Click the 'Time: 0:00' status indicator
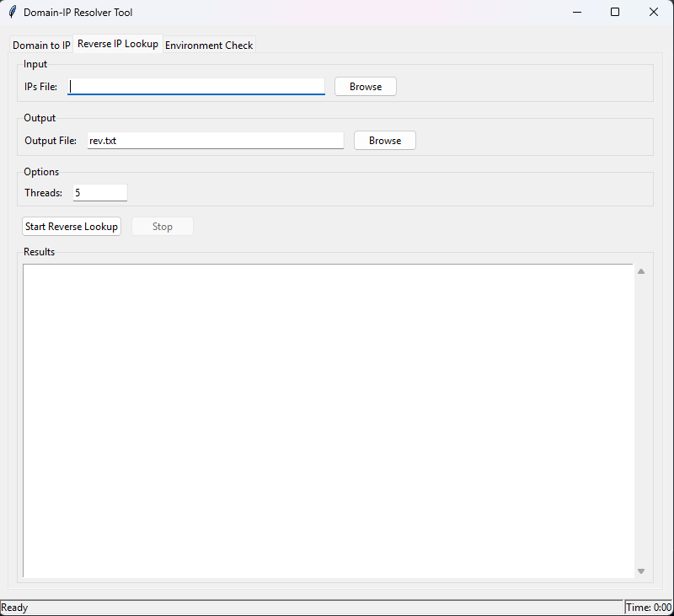 pyautogui.click(x=649, y=608)
